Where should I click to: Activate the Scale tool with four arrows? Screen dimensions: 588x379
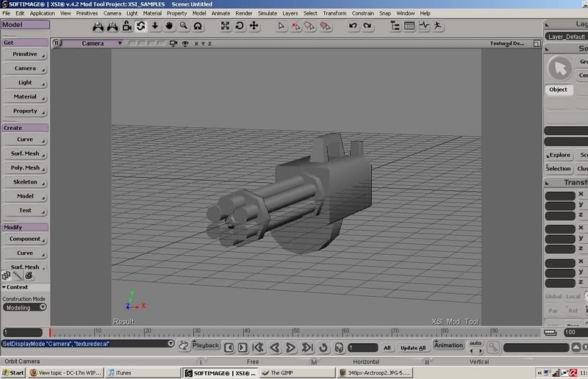[x=225, y=26]
